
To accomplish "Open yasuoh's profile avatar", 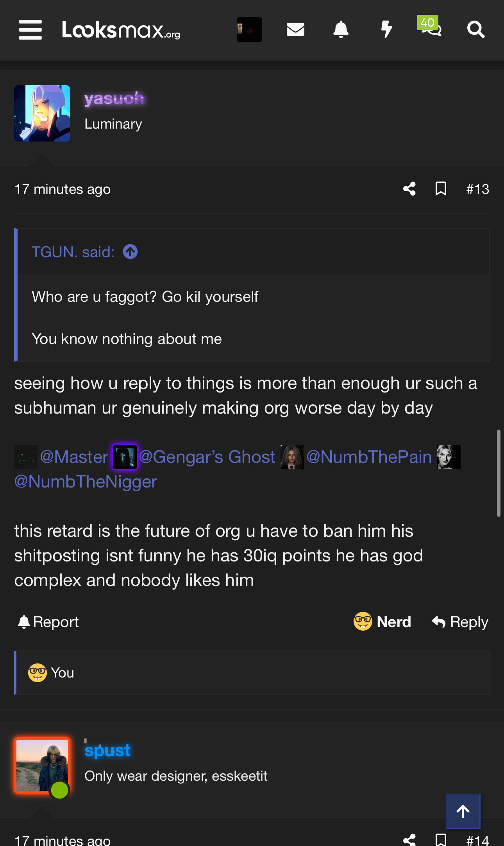I will coord(42,113).
